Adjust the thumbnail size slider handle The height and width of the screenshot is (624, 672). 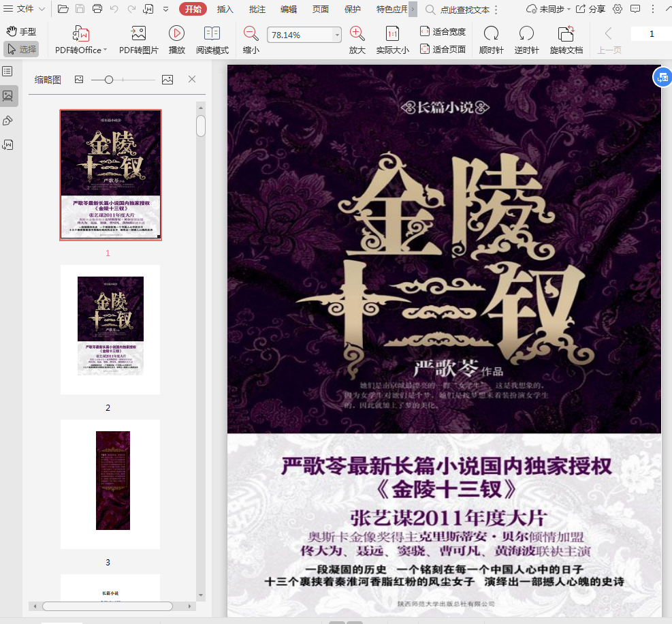click(x=109, y=80)
